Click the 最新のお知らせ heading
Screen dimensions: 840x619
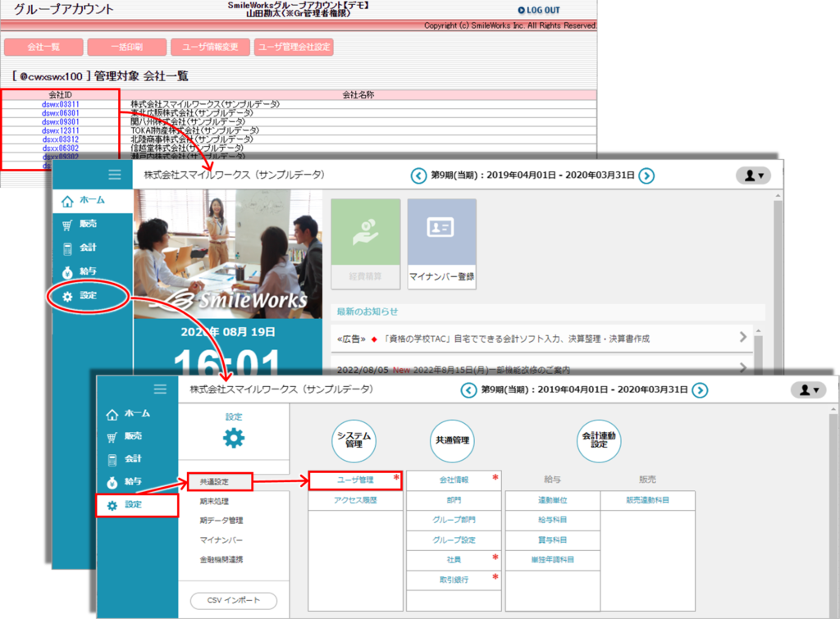(367, 312)
